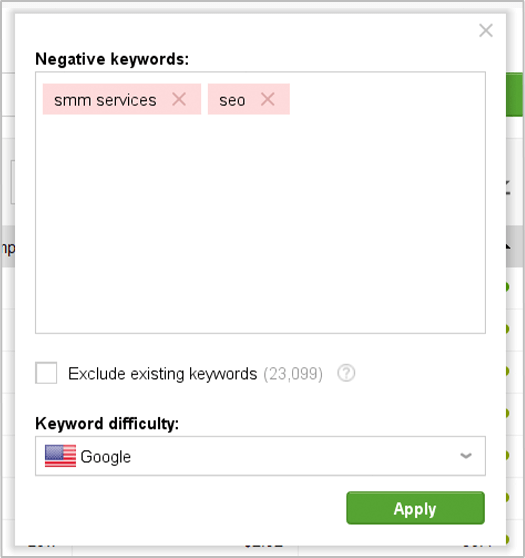
Task: Close the negative keywords dialog
Action: tap(485, 30)
